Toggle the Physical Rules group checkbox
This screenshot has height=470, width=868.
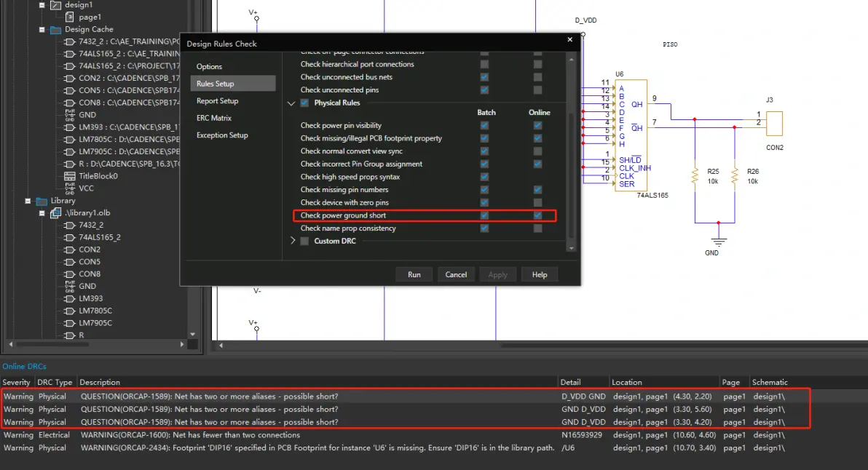(x=304, y=103)
